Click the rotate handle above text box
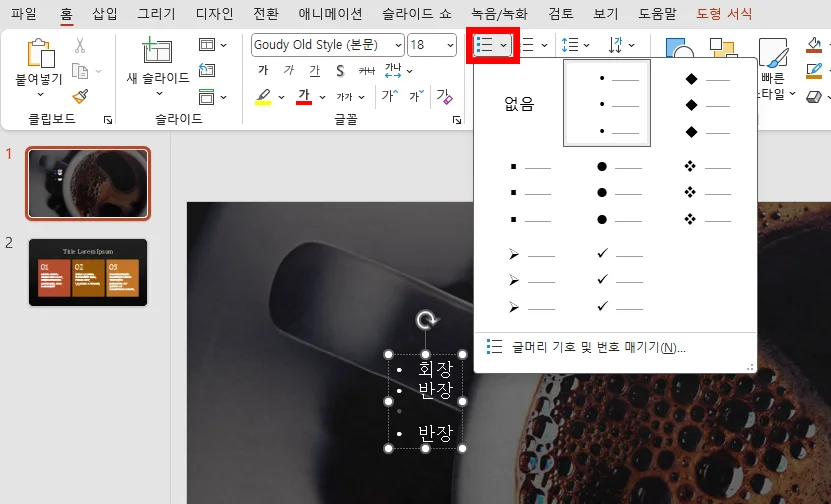The width and height of the screenshot is (831, 504). coord(426,320)
